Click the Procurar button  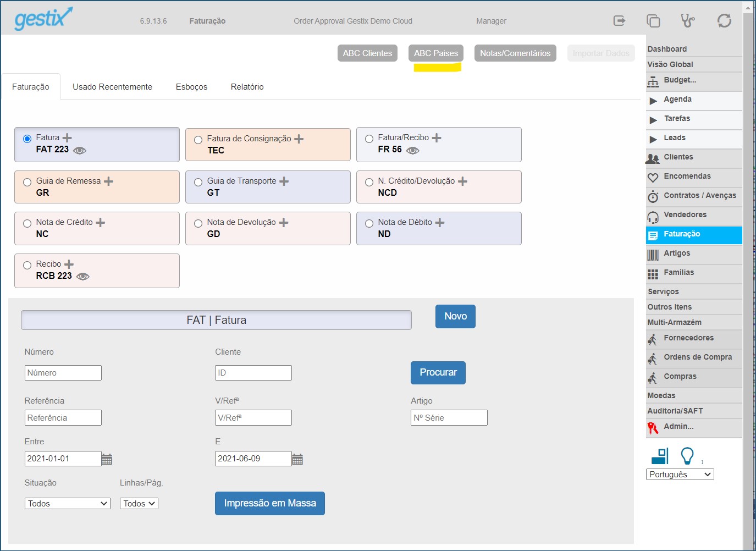(438, 372)
